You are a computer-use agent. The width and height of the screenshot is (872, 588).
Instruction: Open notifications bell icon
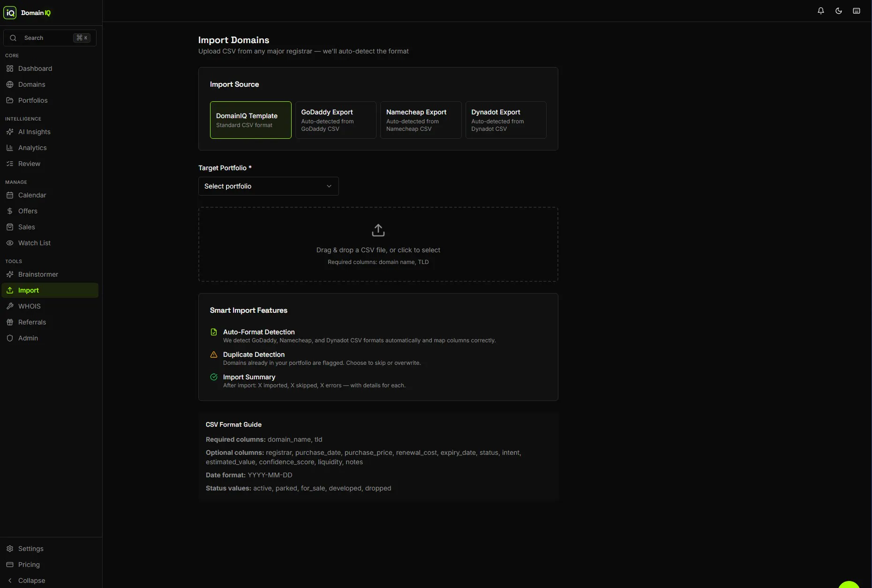pyautogui.click(x=821, y=11)
